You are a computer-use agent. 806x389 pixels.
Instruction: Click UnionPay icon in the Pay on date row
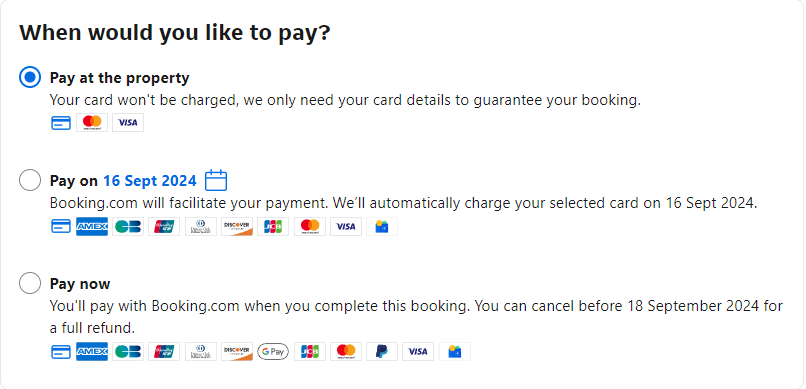pyautogui.click(x=164, y=226)
